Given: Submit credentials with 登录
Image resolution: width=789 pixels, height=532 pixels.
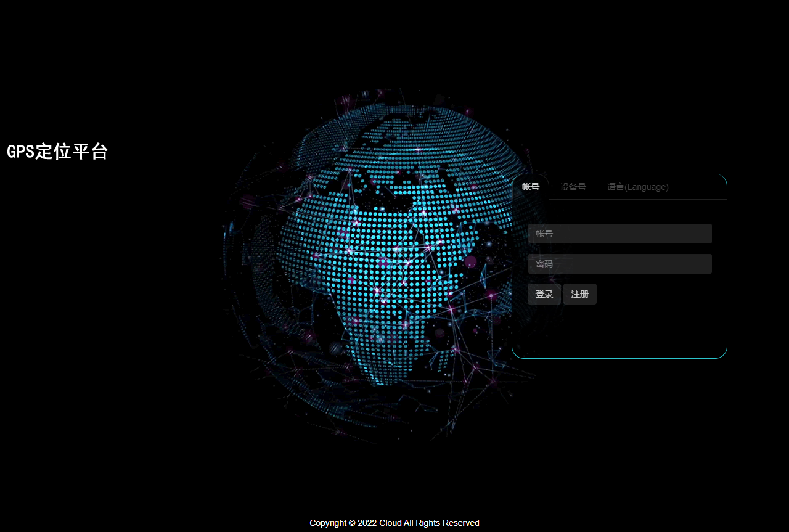Looking at the screenshot, I should point(544,294).
